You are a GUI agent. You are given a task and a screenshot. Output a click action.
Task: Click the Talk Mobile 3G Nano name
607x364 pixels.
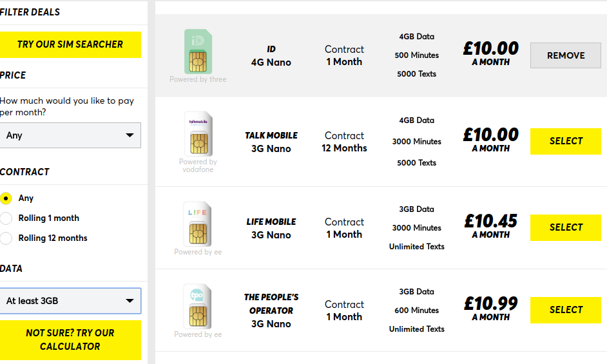pyautogui.click(x=271, y=142)
